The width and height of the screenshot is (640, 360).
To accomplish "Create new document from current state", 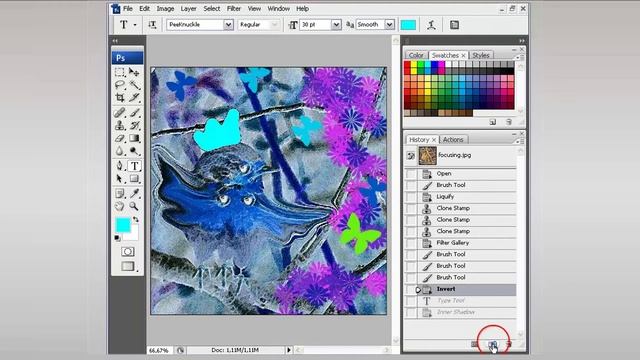I will (x=474, y=344).
